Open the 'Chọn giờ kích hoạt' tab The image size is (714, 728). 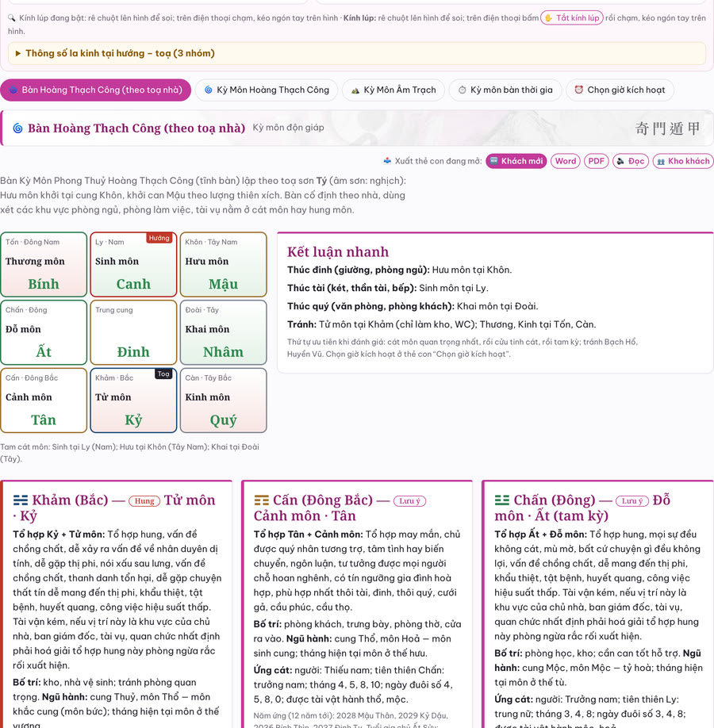click(620, 90)
